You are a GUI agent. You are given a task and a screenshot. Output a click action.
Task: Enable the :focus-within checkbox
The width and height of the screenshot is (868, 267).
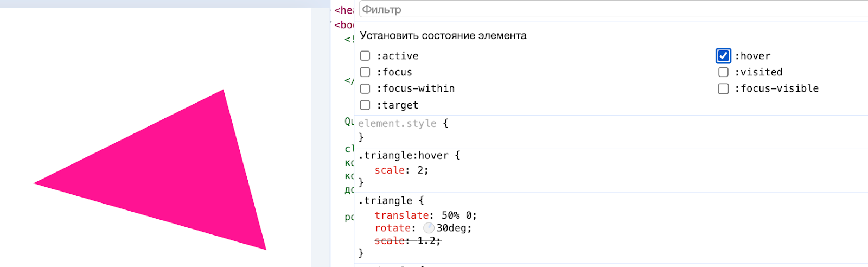point(365,88)
